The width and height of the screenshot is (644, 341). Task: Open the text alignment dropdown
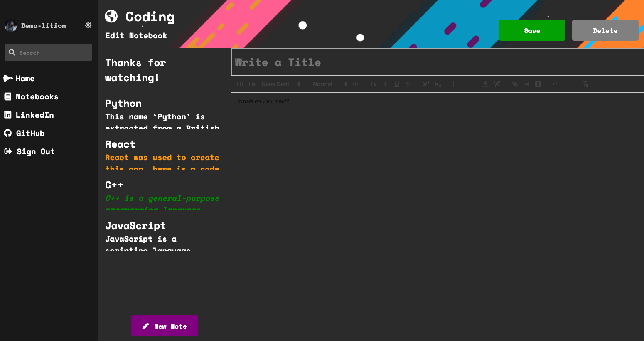(568, 84)
